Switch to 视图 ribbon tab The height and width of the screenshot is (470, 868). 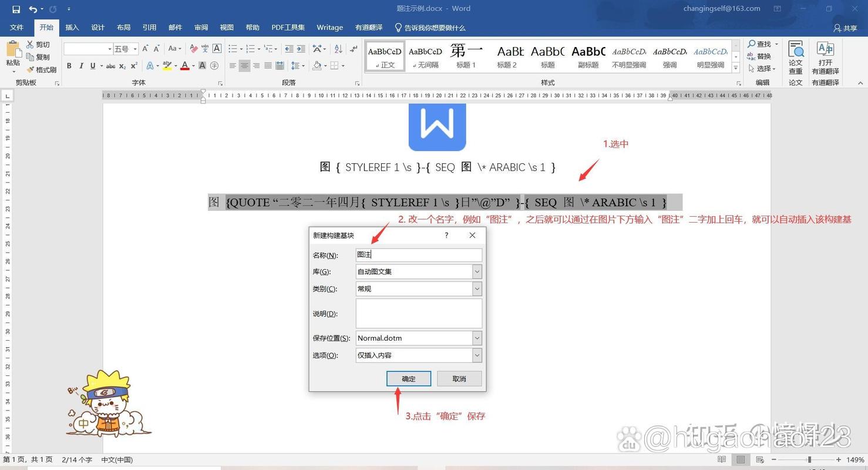227,28
